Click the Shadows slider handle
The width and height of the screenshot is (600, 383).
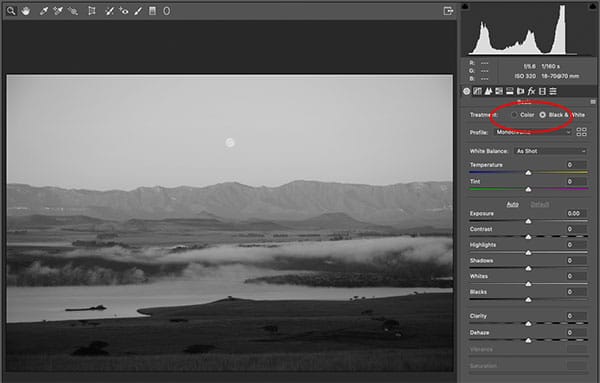528,268
